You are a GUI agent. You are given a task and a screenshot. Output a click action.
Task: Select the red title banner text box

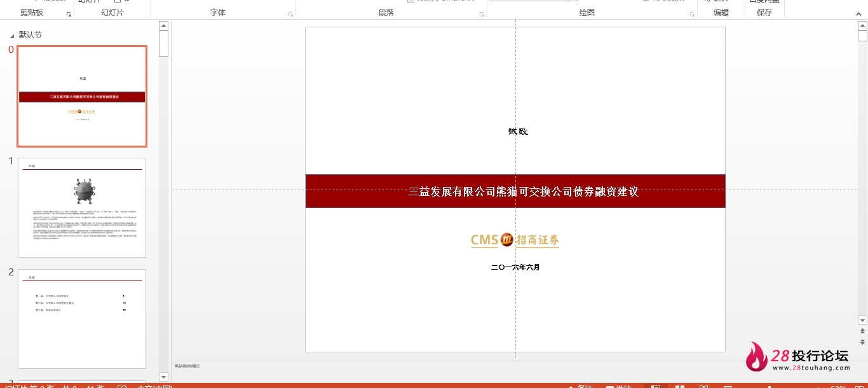click(515, 191)
